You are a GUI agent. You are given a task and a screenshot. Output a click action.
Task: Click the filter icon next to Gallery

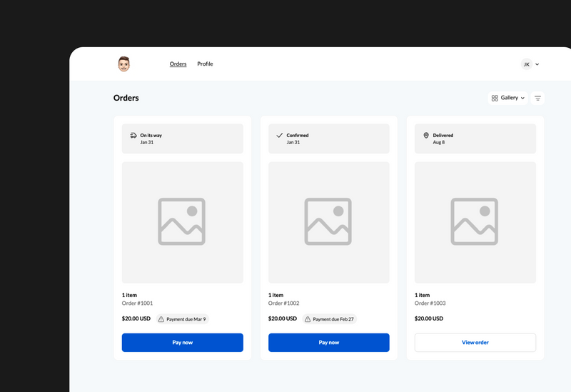(x=537, y=98)
